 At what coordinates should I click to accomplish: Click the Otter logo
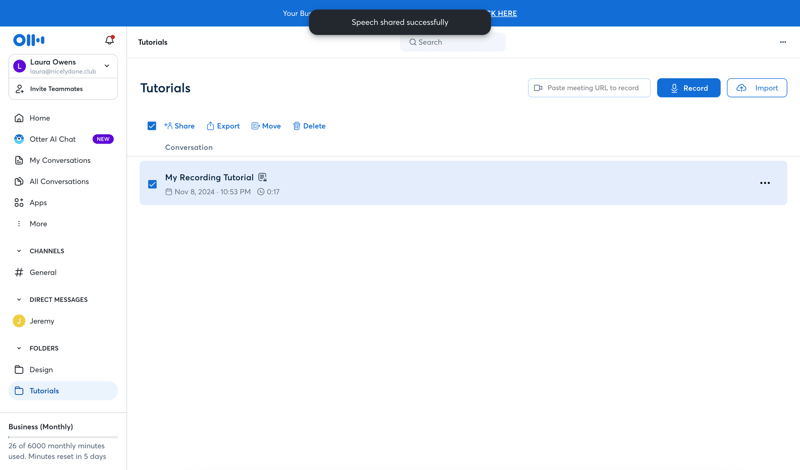click(x=29, y=40)
